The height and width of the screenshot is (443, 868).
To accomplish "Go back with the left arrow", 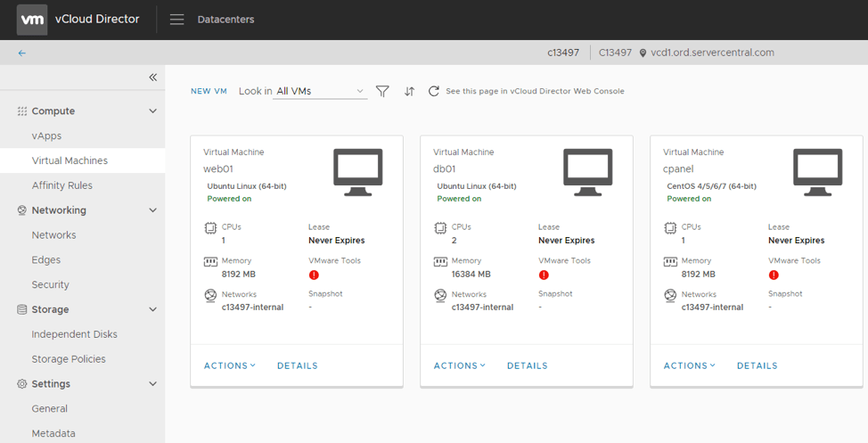I will pyautogui.click(x=21, y=53).
